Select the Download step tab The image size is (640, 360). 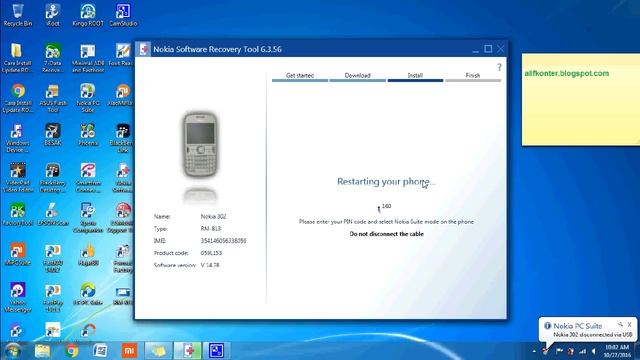[x=357, y=76]
